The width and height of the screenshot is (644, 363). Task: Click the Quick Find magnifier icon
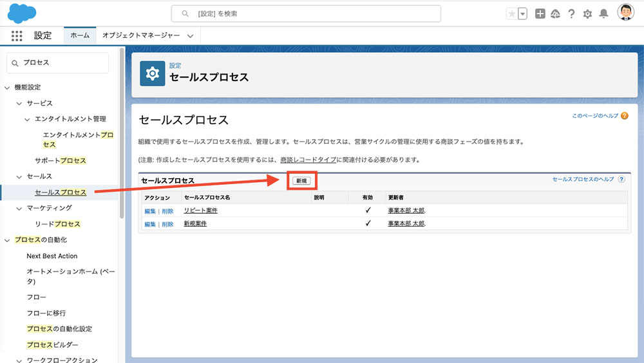[15, 63]
